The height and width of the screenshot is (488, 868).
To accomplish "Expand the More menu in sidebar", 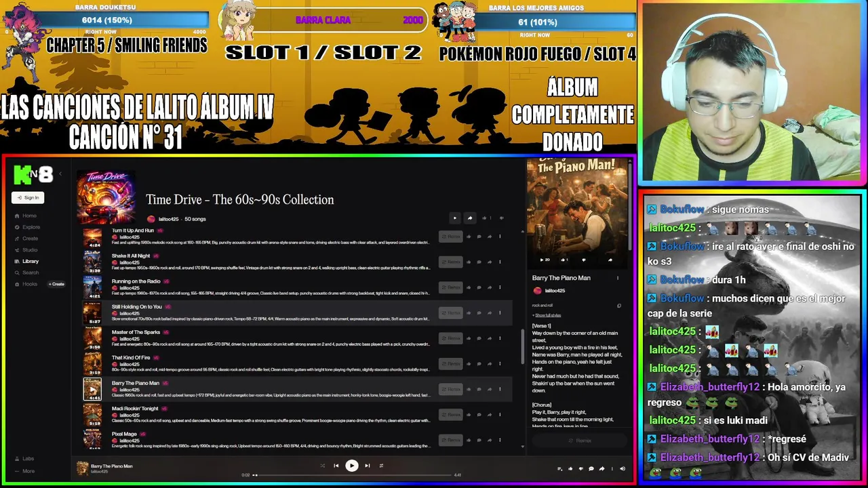I will pos(24,471).
